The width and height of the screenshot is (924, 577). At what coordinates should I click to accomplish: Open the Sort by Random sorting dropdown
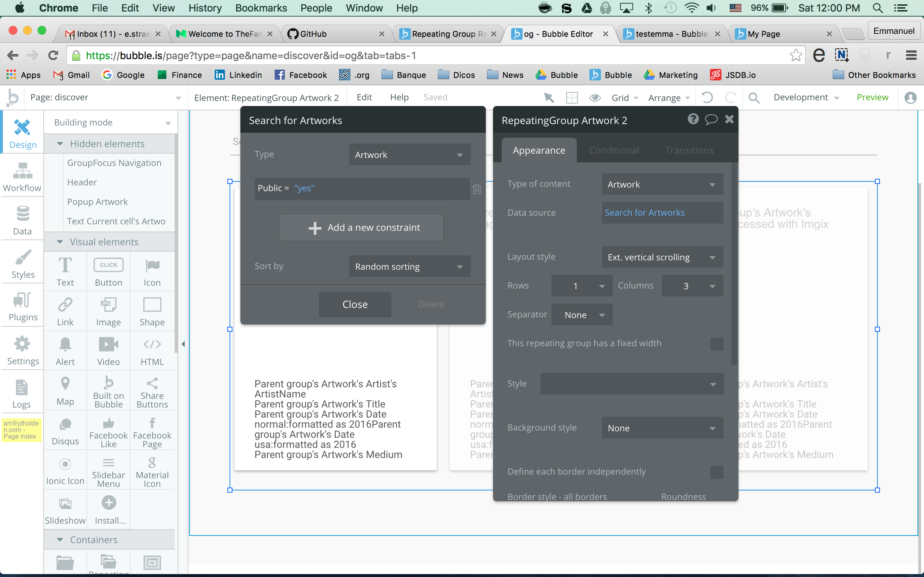[x=409, y=267]
